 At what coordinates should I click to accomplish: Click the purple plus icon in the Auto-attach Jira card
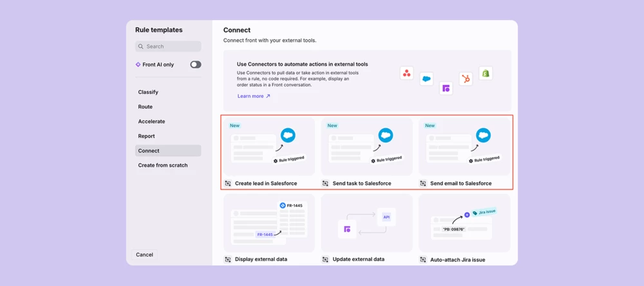pos(467,214)
